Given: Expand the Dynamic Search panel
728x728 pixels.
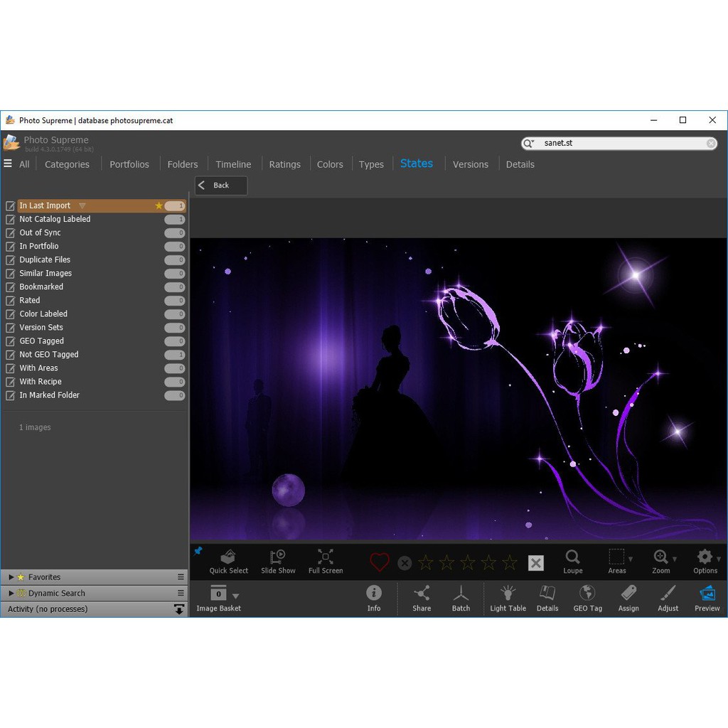Looking at the screenshot, I should coord(11,593).
